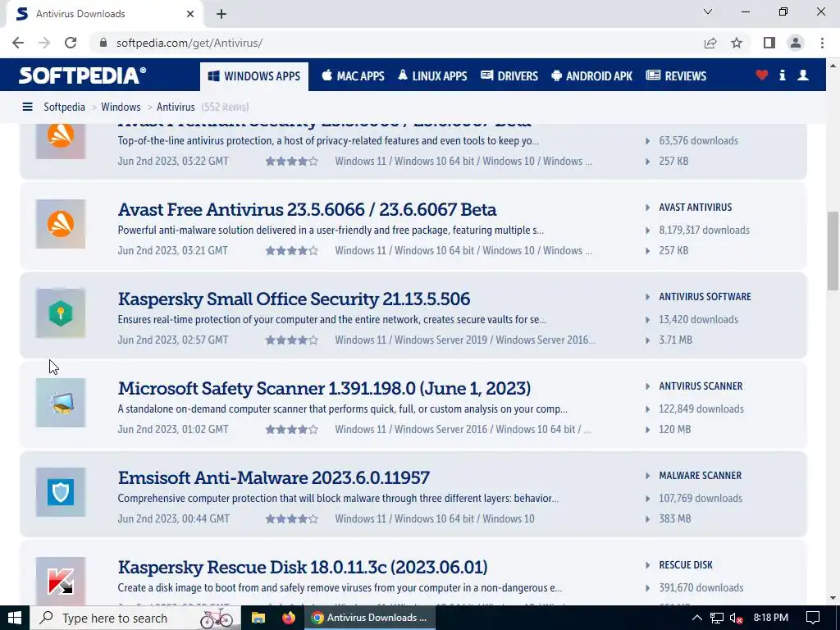Open the tab search dropdown
This screenshot has width=840, height=630.
coord(708,11)
